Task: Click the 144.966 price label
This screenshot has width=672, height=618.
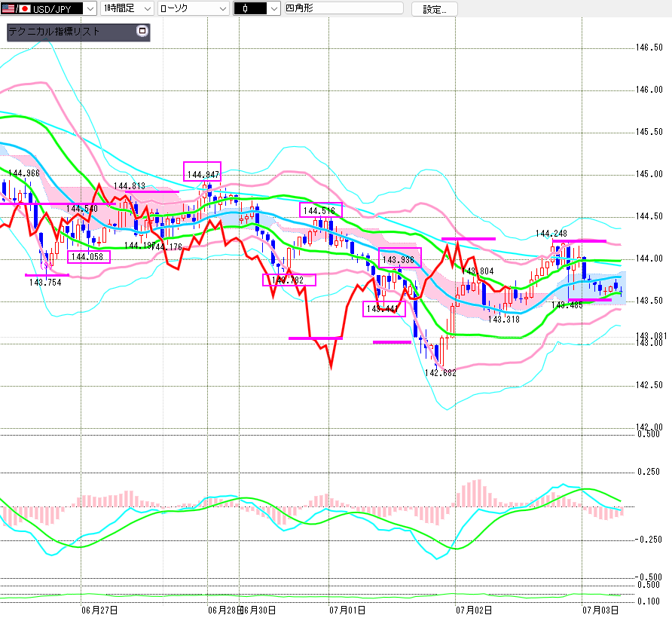Action: pyautogui.click(x=24, y=173)
